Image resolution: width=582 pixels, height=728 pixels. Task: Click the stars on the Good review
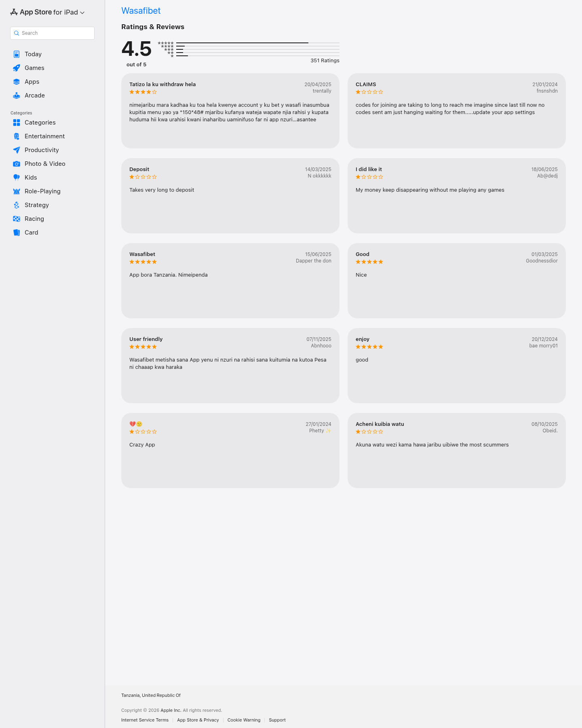369,262
